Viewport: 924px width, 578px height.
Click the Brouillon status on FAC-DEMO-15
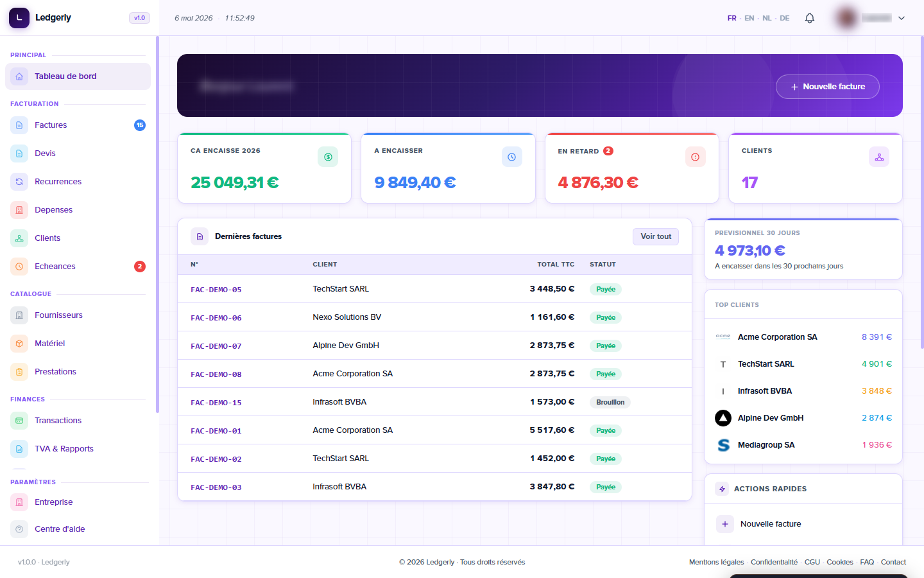click(x=610, y=403)
